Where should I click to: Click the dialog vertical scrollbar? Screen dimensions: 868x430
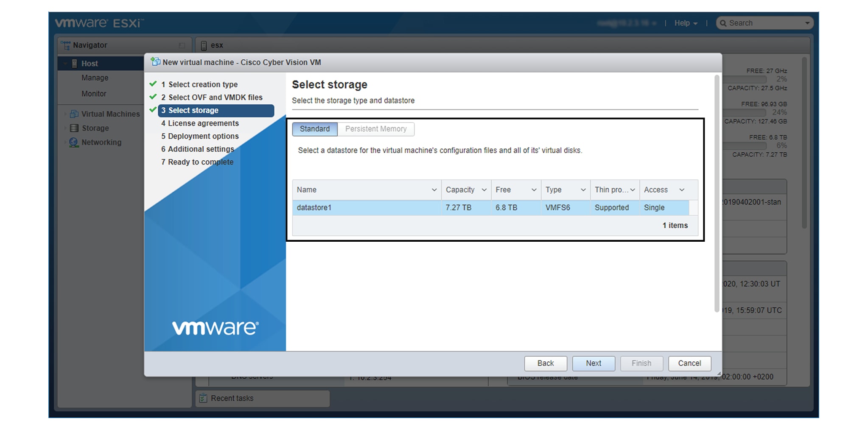pyautogui.click(x=717, y=193)
